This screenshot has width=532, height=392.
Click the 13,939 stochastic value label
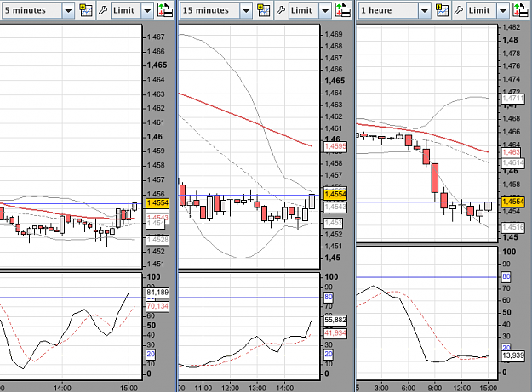coord(513,355)
